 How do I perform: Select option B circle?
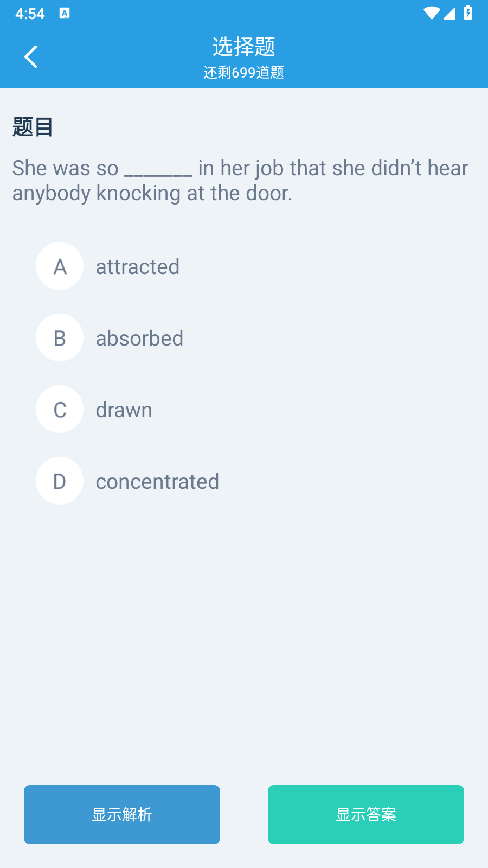(60, 337)
